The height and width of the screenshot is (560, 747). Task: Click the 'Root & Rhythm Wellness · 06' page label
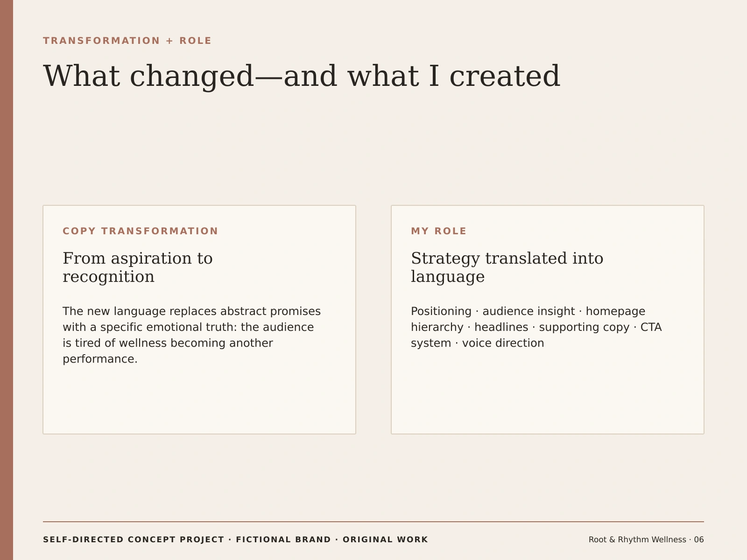646,539
